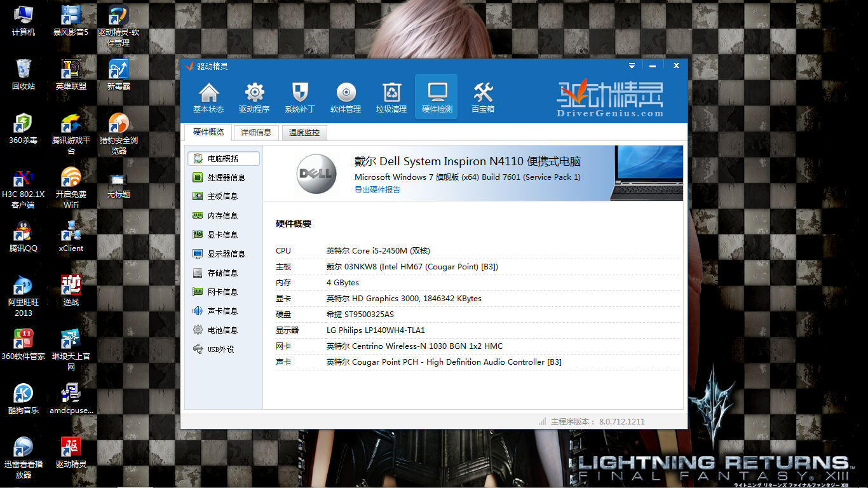Select amdcpuse... desktop icon
Image resolution: width=868 pixels, height=488 pixels.
coord(71,398)
